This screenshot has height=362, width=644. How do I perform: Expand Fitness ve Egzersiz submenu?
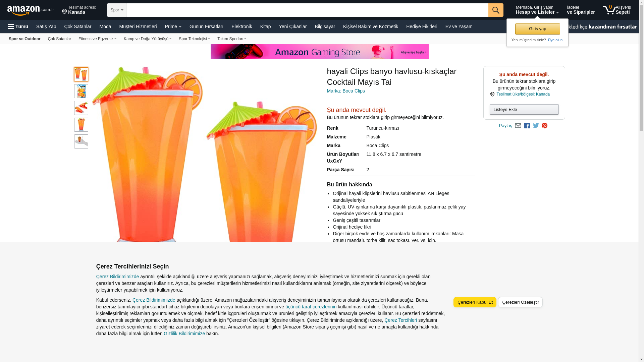(x=97, y=39)
